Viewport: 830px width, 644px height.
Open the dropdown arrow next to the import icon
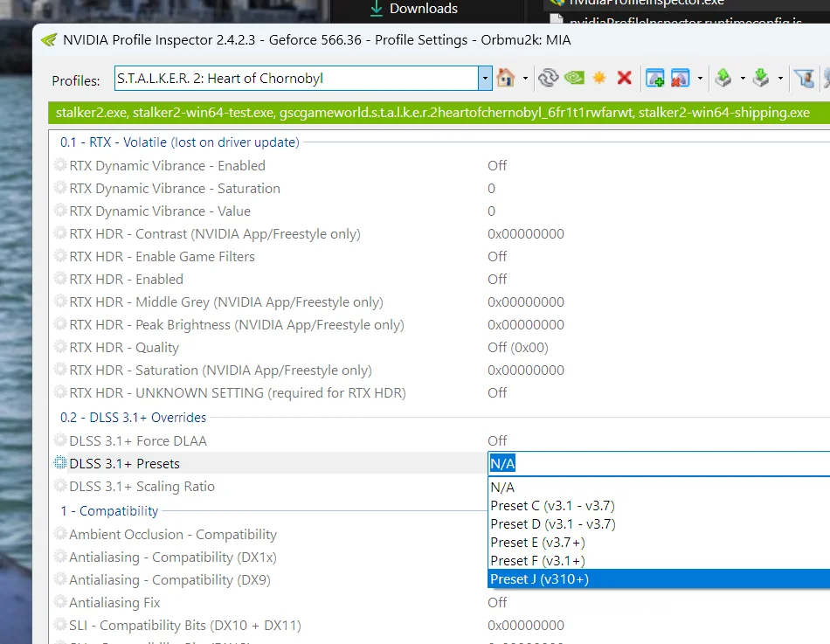tap(780, 79)
